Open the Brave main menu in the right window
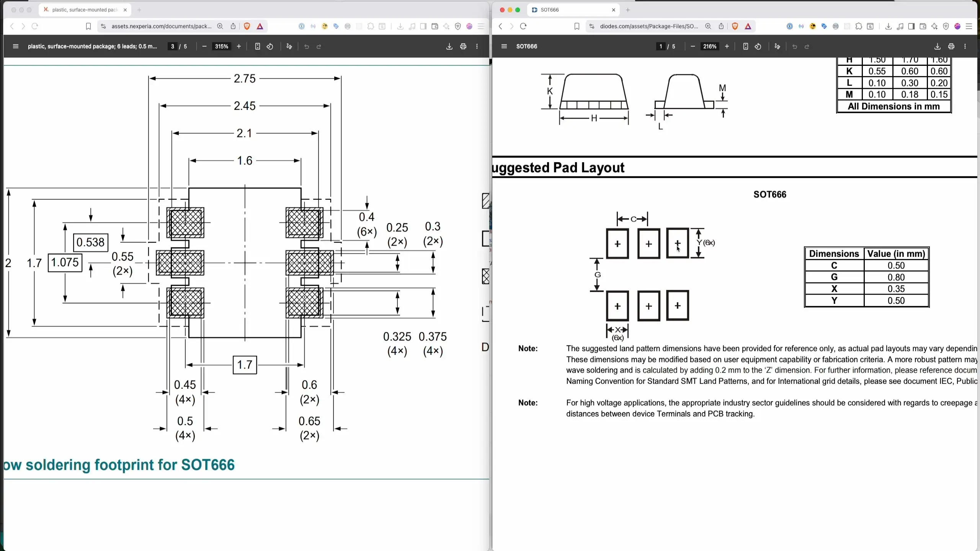Image resolution: width=980 pixels, height=551 pixels. [969, 26]
